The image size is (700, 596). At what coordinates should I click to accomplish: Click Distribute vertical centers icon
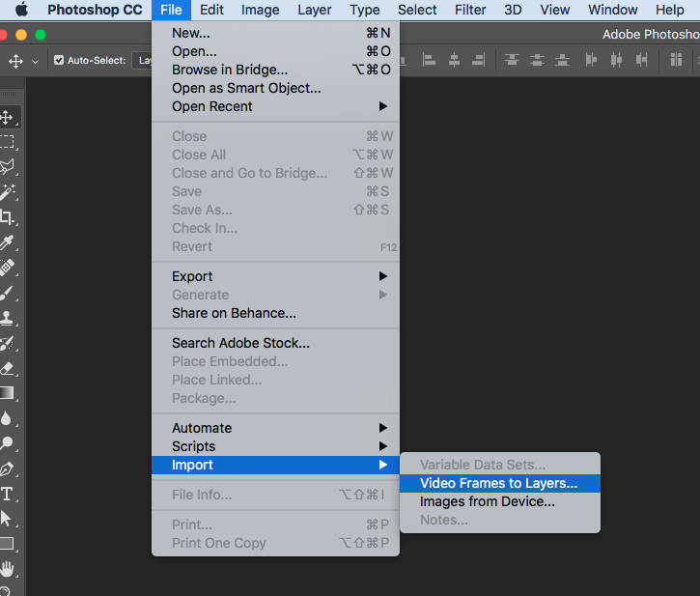pos(537,60)
